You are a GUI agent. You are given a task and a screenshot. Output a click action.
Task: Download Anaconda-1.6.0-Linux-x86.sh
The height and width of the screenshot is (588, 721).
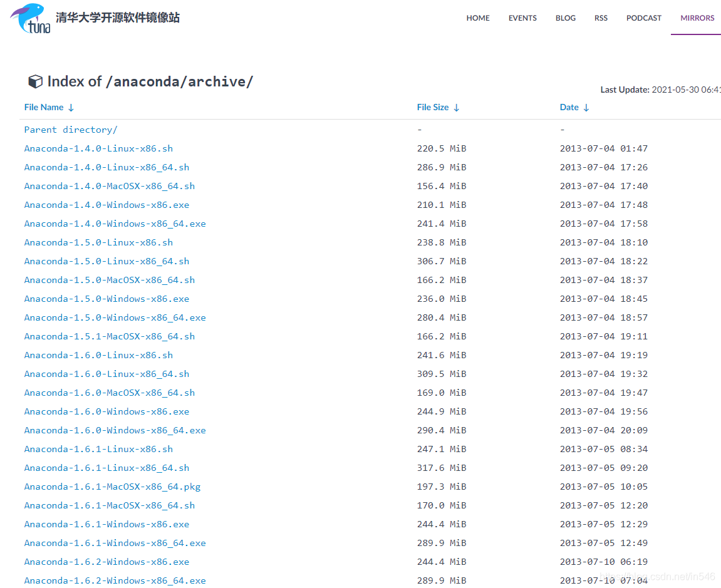click(98, 356)
